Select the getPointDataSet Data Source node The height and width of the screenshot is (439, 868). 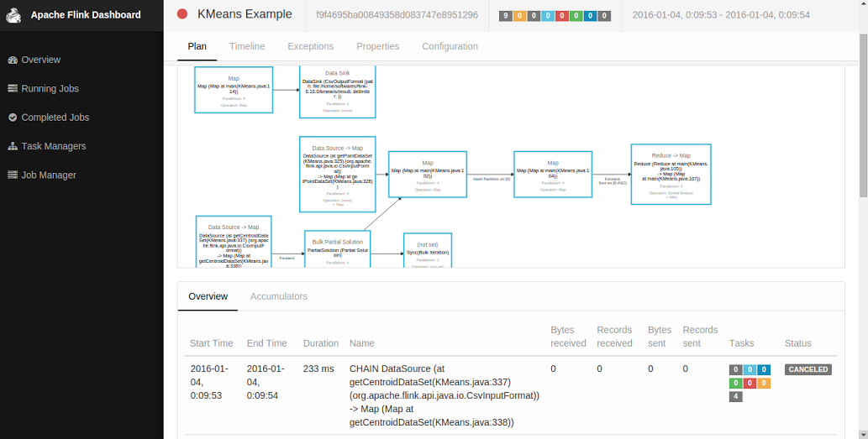click(x=338, y=174)
